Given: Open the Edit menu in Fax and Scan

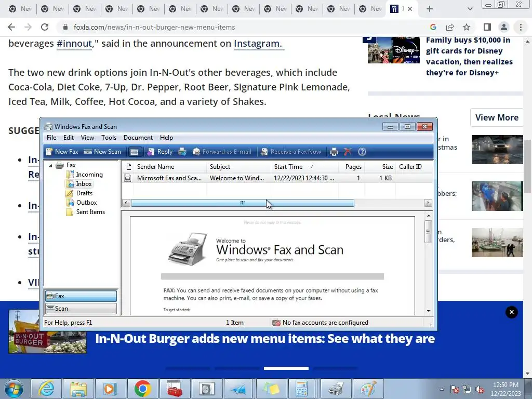Looking at the screenshot, I should coord(68,137).
